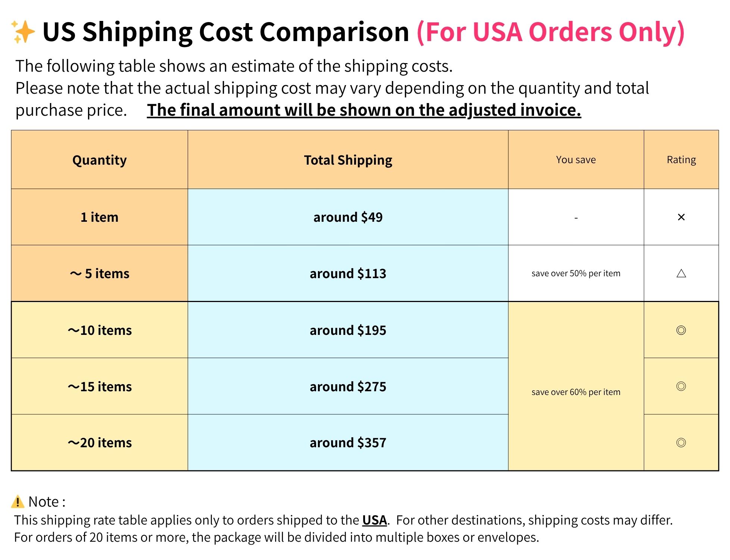Click the You save column header
The height and width of the screenshot is (560, 730).
tap(576, 160)
